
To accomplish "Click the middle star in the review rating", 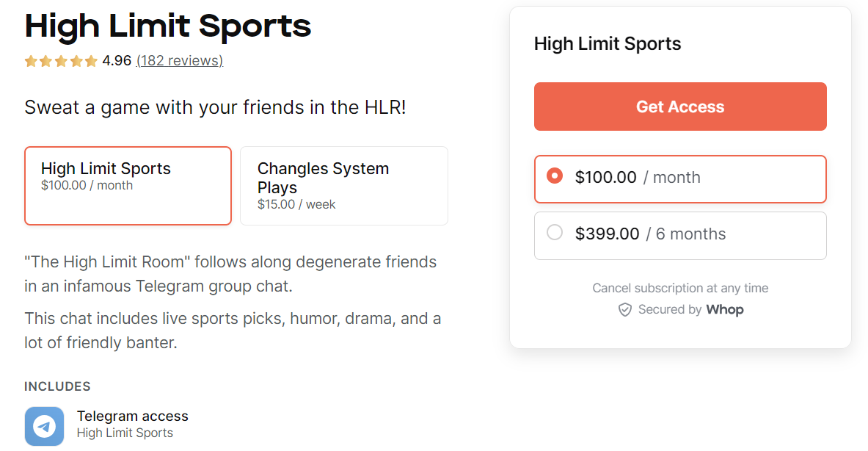I will [61, 60].
